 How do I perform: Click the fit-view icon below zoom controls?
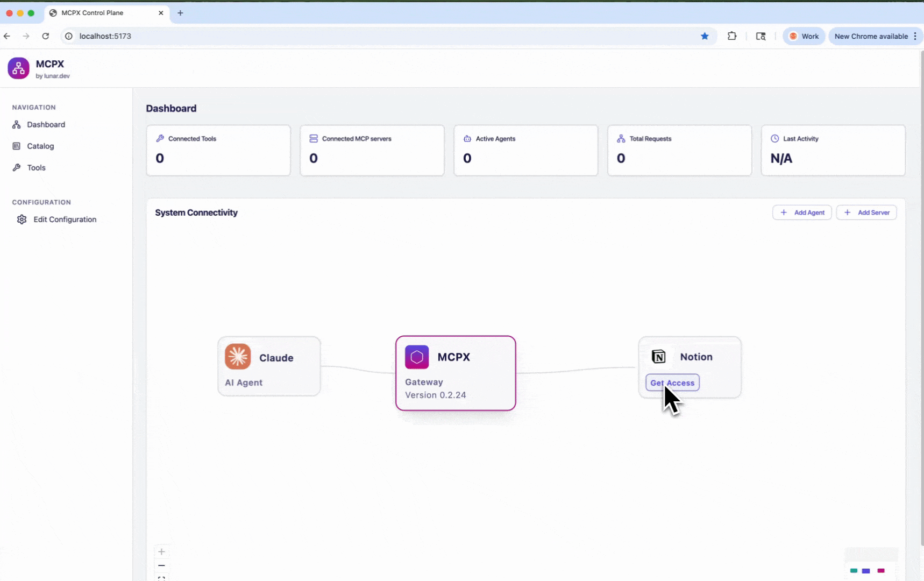[x=161, y=578]
